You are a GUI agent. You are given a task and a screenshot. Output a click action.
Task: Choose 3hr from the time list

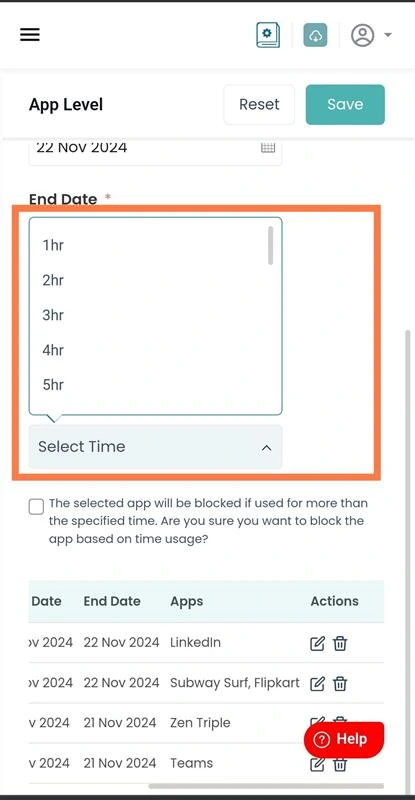(x=155, y=315)
